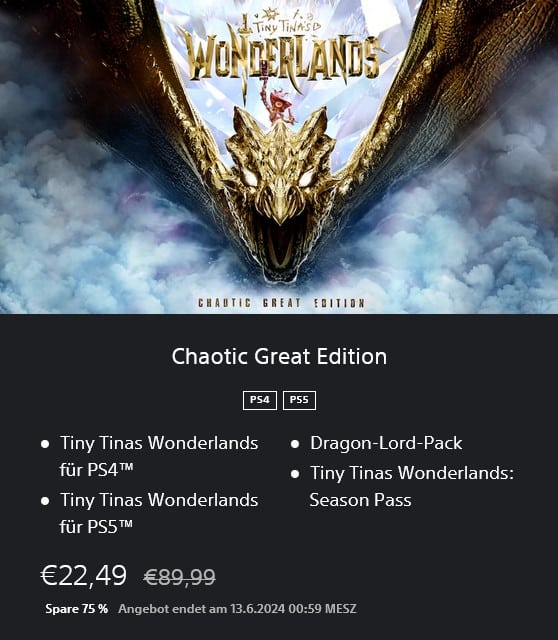Select the Dragon-Lord-Pack list item
Screen dimensions: 558x640
coord(386,443)
